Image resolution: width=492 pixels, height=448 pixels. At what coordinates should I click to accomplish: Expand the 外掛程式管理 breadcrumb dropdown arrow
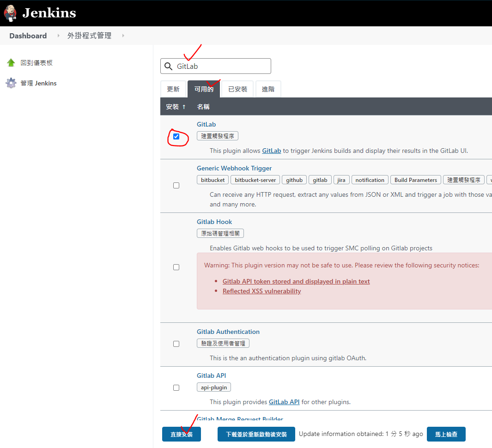pyautogui.click(x=123, y=36)
